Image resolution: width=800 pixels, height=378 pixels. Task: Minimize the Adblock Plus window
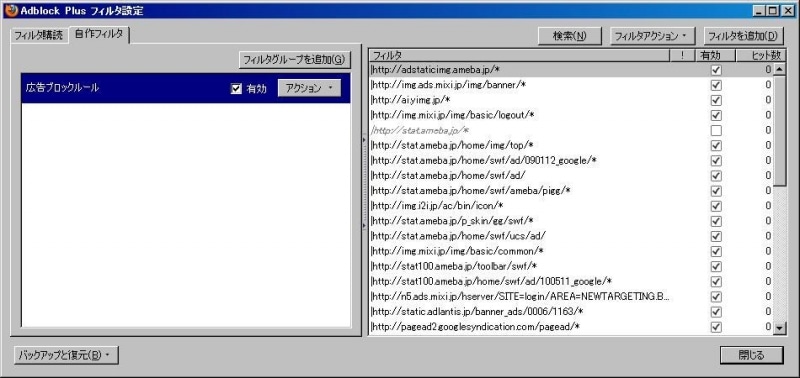coord(760,10)
